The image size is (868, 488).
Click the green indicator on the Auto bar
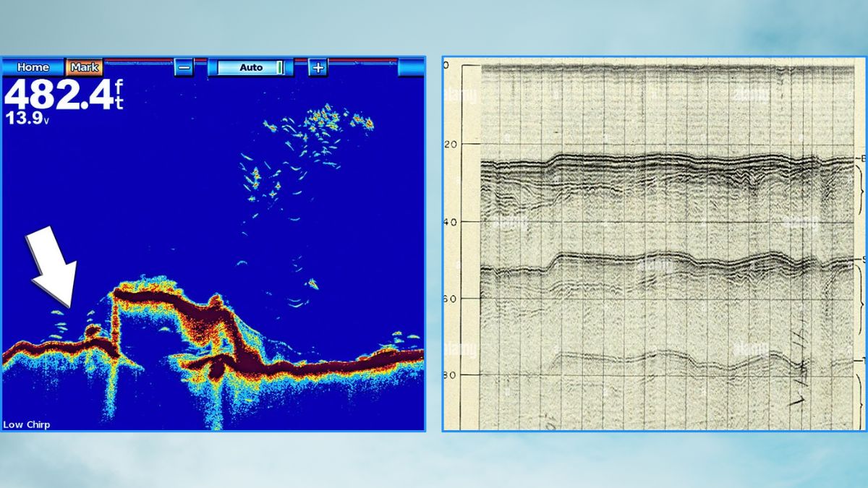(x=279, y=67)
